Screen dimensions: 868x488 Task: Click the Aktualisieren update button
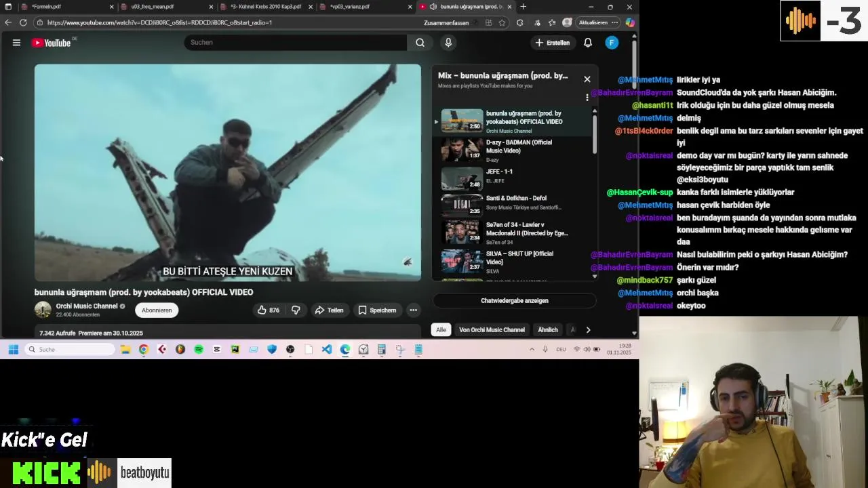(597, 22)
